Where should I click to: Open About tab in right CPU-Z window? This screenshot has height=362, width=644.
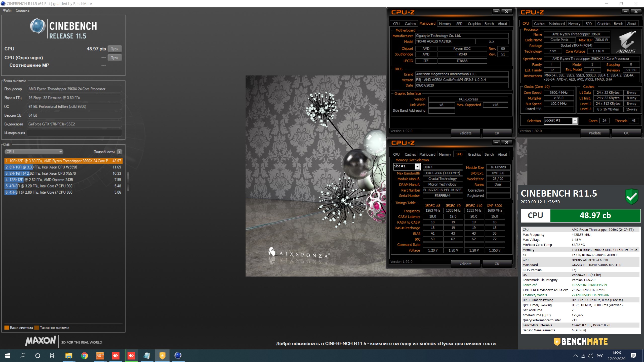tap(632, 24)
